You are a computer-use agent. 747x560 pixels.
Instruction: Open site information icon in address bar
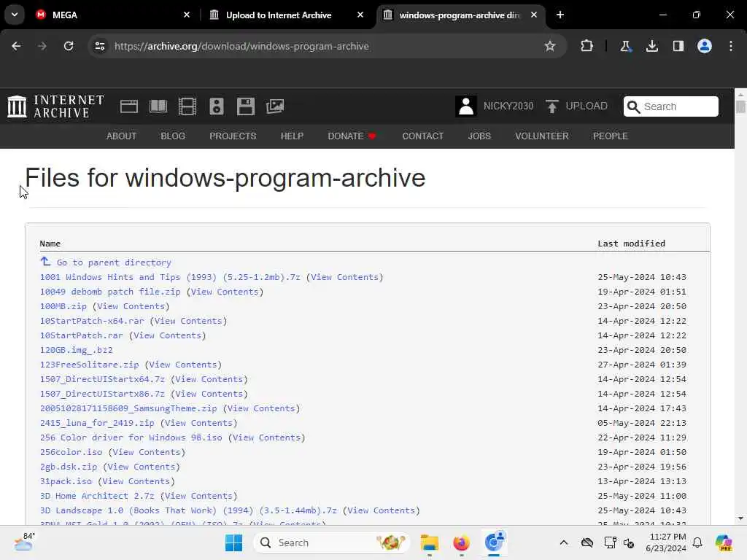click(x=100, y=46)
